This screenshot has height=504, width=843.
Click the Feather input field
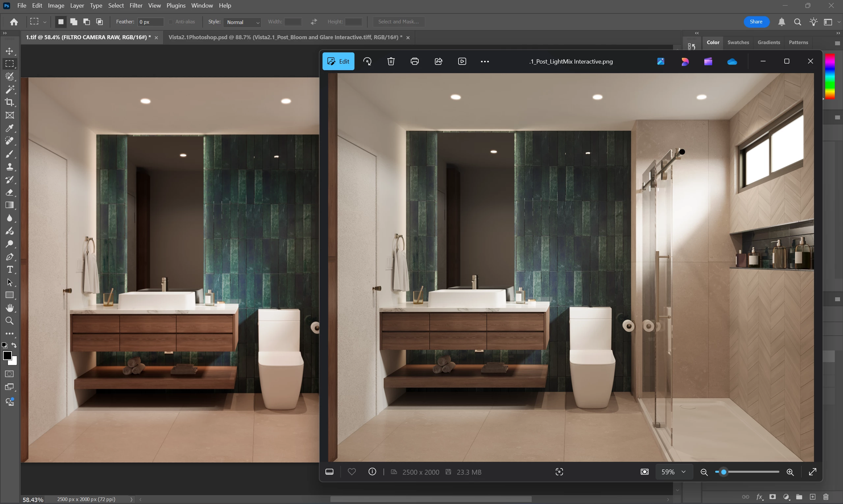coord(151,22)
